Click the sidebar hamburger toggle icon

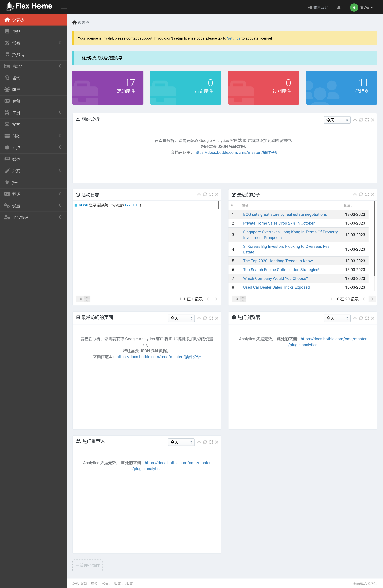point(64,7)
